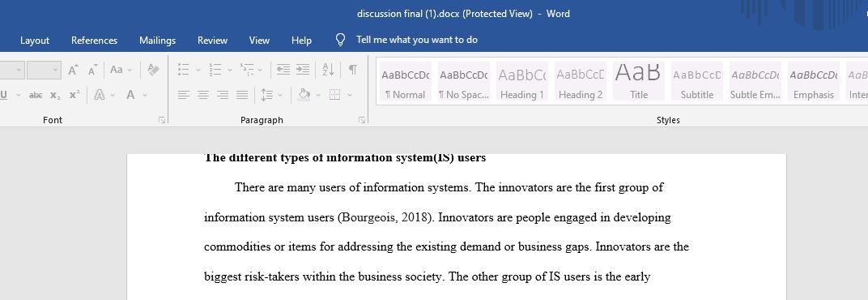Viewport: 868px width, 300px height.
Task: Click the Borders icon
Action: [x=334, y=95]
